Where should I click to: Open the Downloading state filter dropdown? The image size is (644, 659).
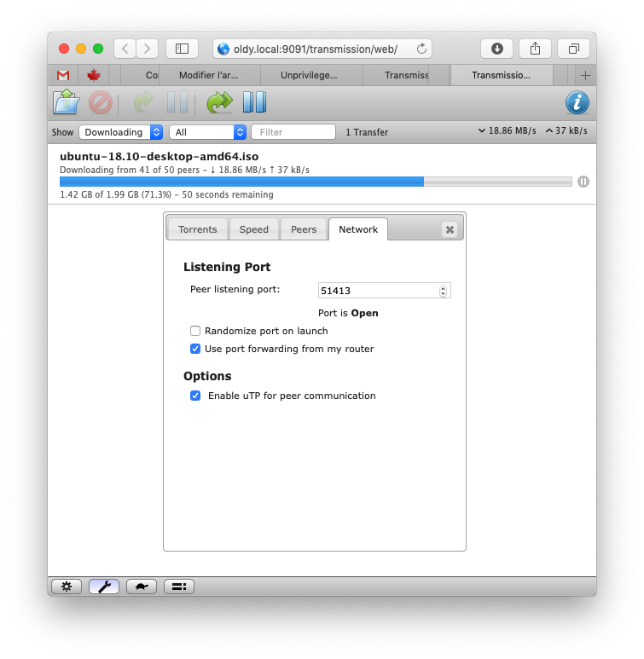point(121,132)
